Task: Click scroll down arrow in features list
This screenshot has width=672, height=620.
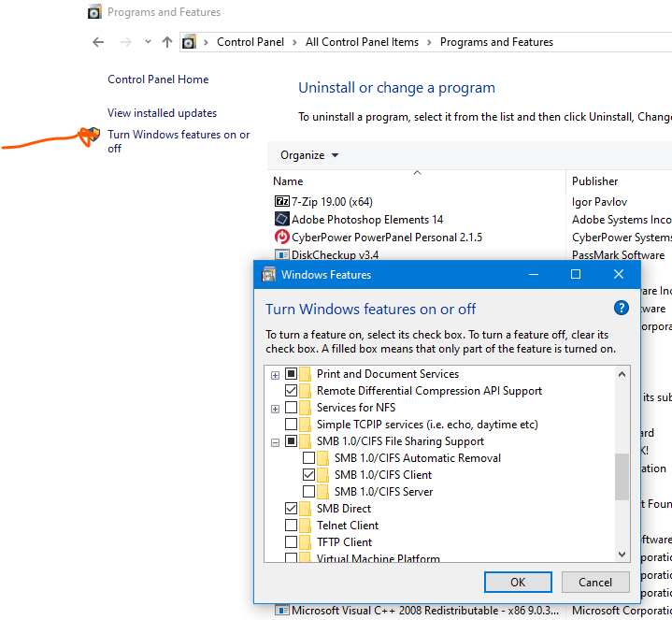Action: click(x=622, y=554)
